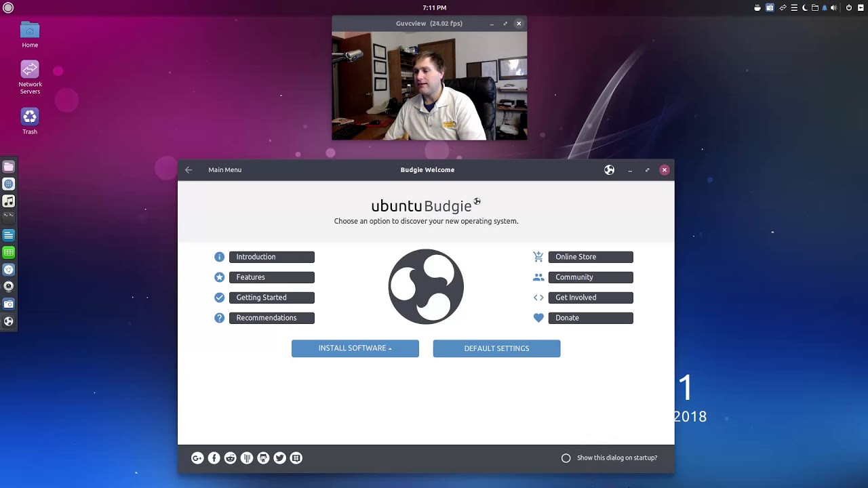
Task: Open the Community section
Action: (x=591, y=277)
